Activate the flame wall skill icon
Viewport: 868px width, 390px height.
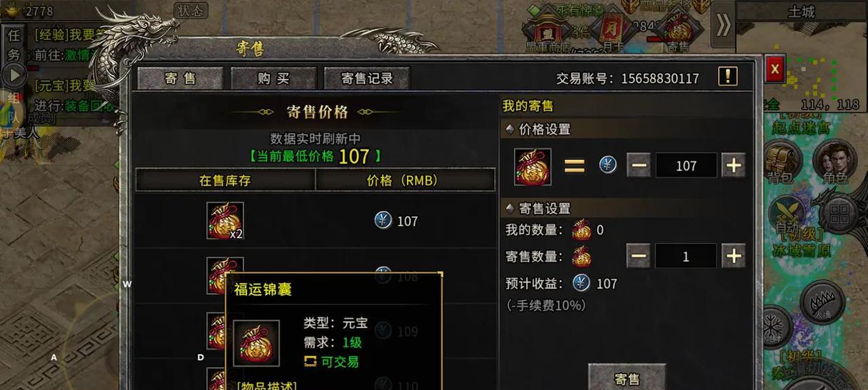(x=823, y=302)
